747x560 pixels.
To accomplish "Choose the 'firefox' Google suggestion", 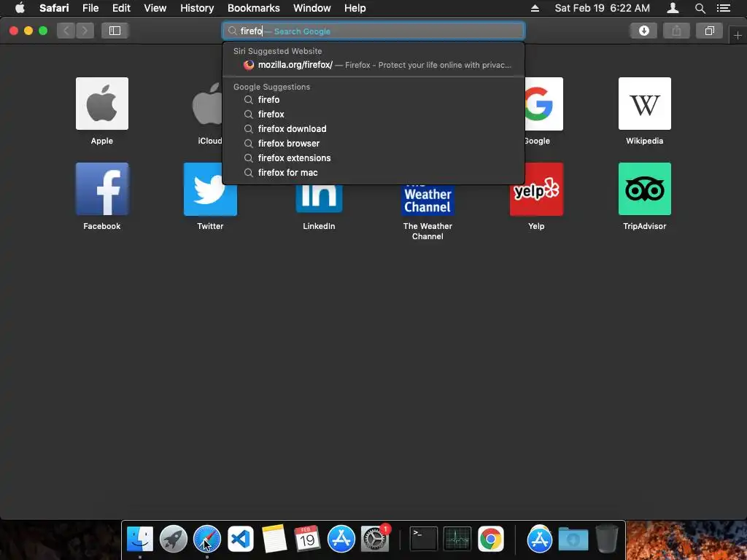I will pyautogui.click(x=373, y=114).
